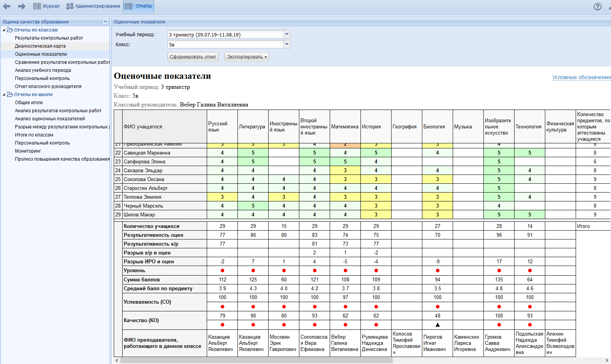Click red Уровень dot in Технология column
Image resolution: width=611 pixels, height=364 pixels.
pos(530,271)
